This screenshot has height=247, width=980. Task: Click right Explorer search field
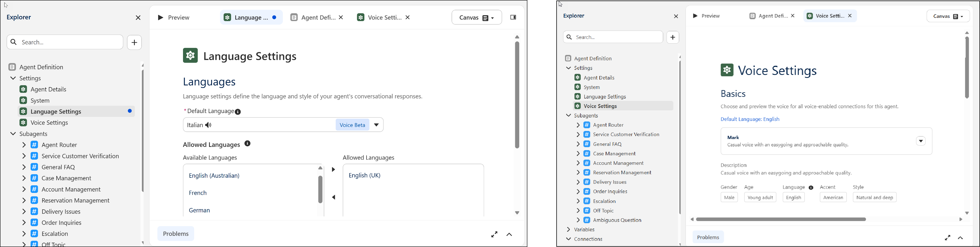[x=613, y=37]
